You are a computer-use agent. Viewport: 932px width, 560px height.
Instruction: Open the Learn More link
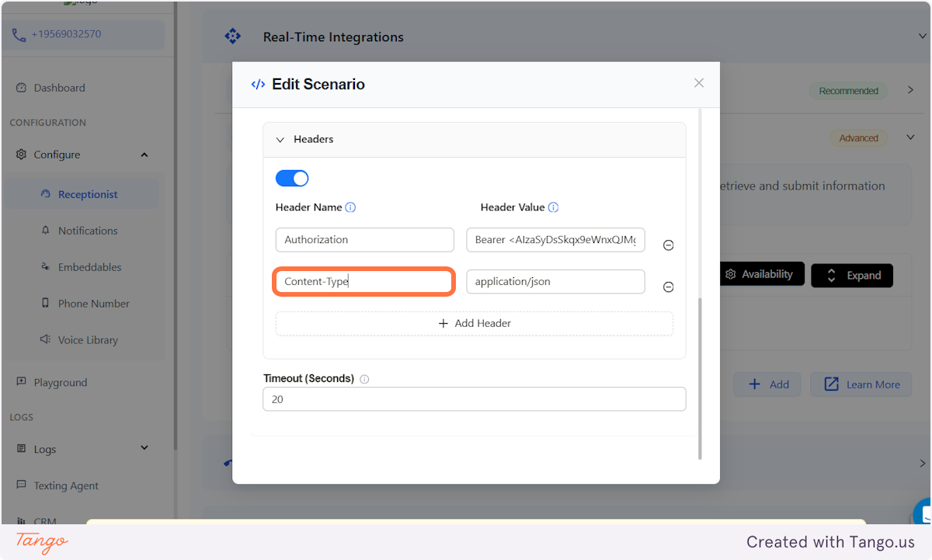(861, 384)
